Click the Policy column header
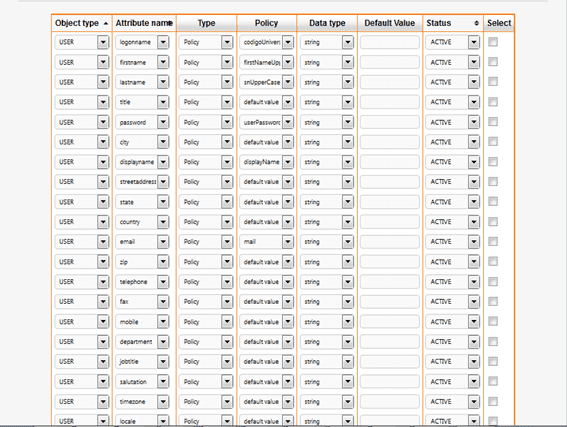The image size is (567, 427). (267, 23)
